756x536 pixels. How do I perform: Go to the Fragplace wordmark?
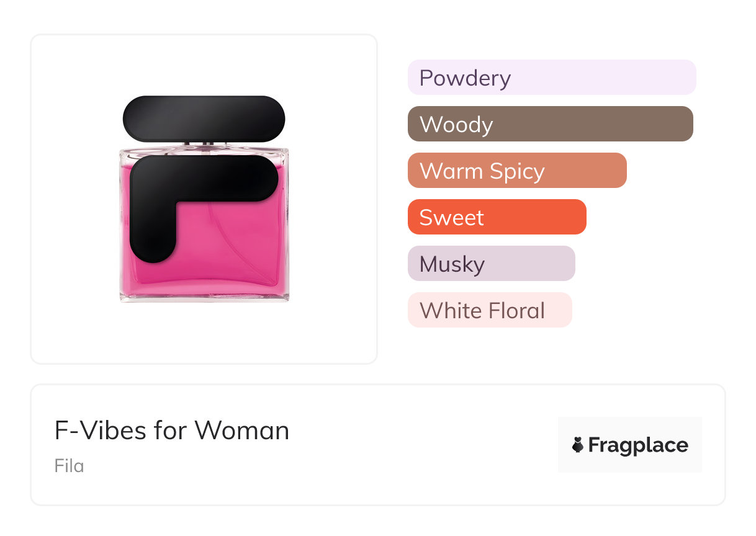[638, 445]
